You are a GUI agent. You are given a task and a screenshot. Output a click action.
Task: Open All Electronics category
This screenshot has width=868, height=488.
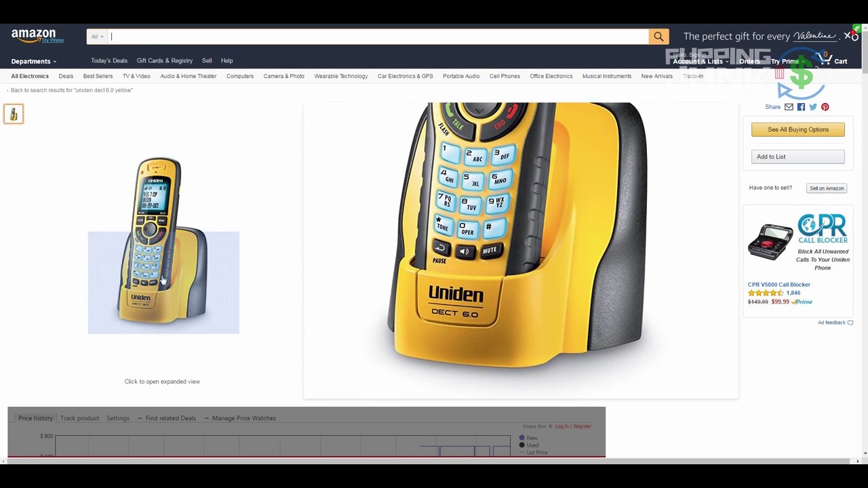(30, 76)
